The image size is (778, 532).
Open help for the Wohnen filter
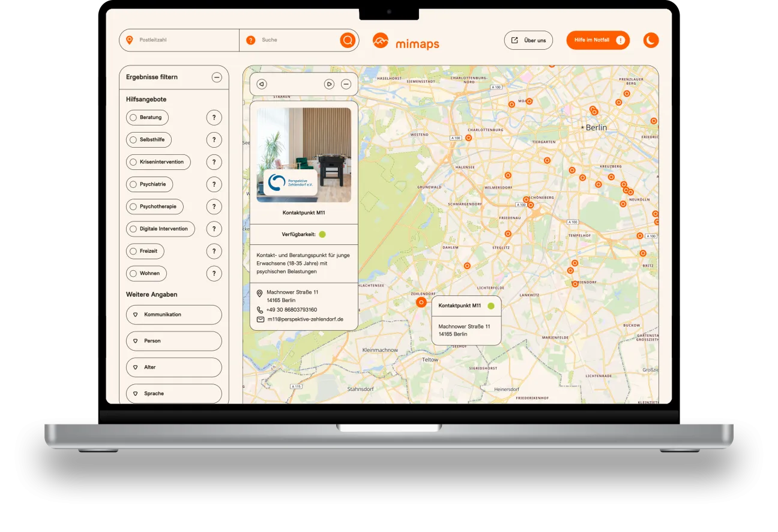214,273
